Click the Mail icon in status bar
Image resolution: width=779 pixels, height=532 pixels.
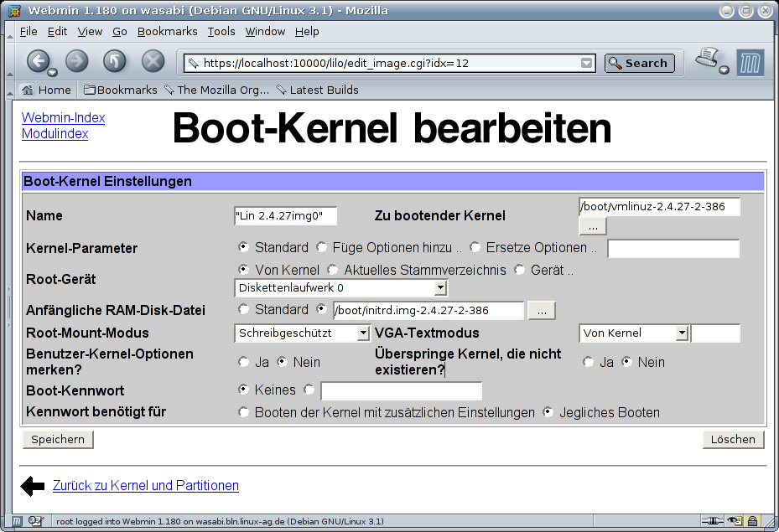point(36,521)
